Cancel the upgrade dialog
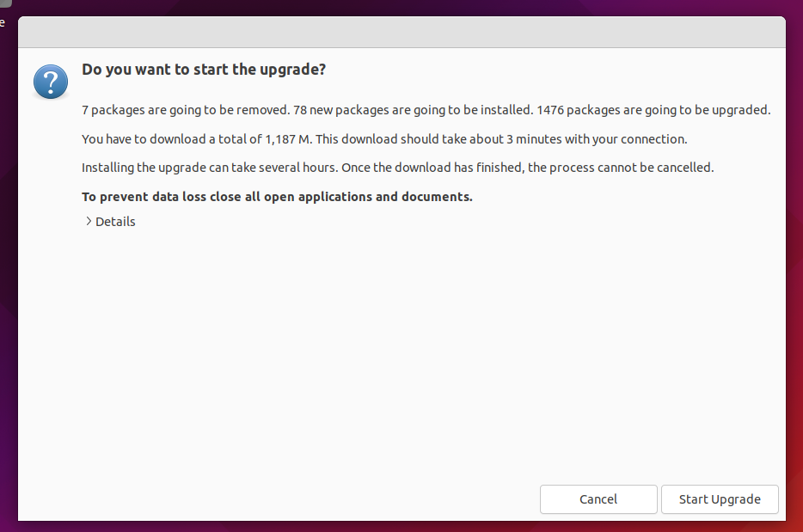 [x=598, y=499]
